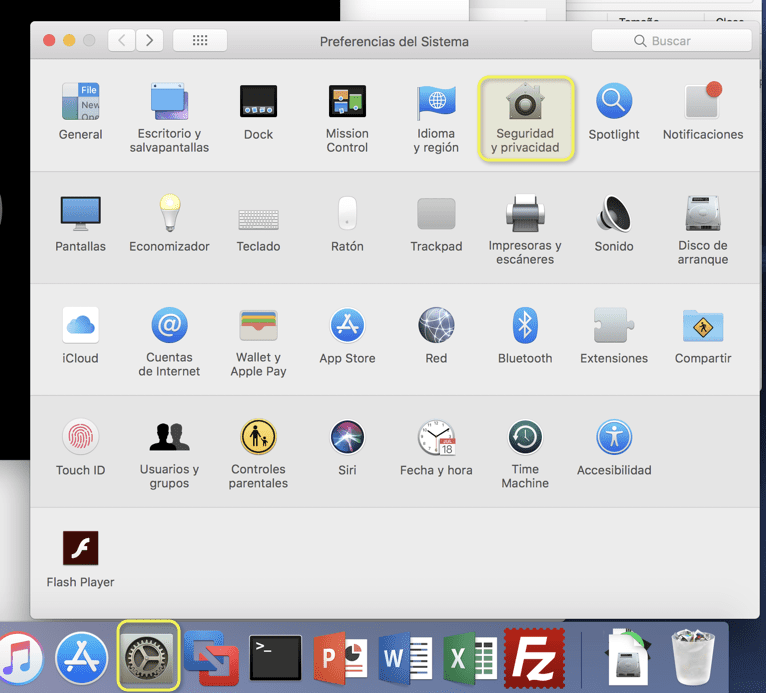This screenshot has height=693, width=766.
Task: Launch iTunes from the Dock
Action: point(20,657)
